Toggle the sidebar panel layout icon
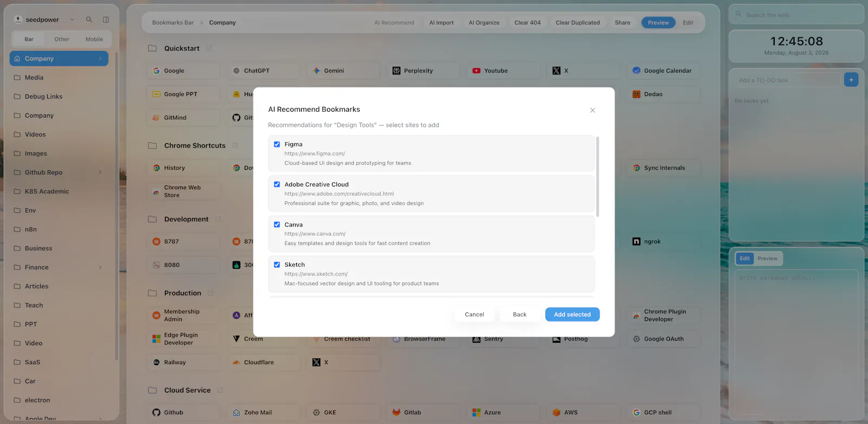The height and width of the screenshot is (424, 868). pos(106,20)
